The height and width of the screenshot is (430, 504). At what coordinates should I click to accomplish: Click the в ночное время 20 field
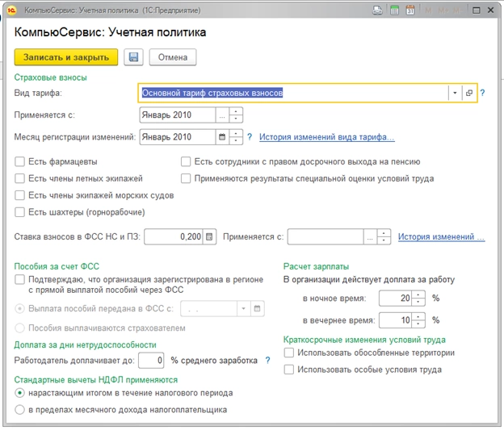[x=395, y=298]
